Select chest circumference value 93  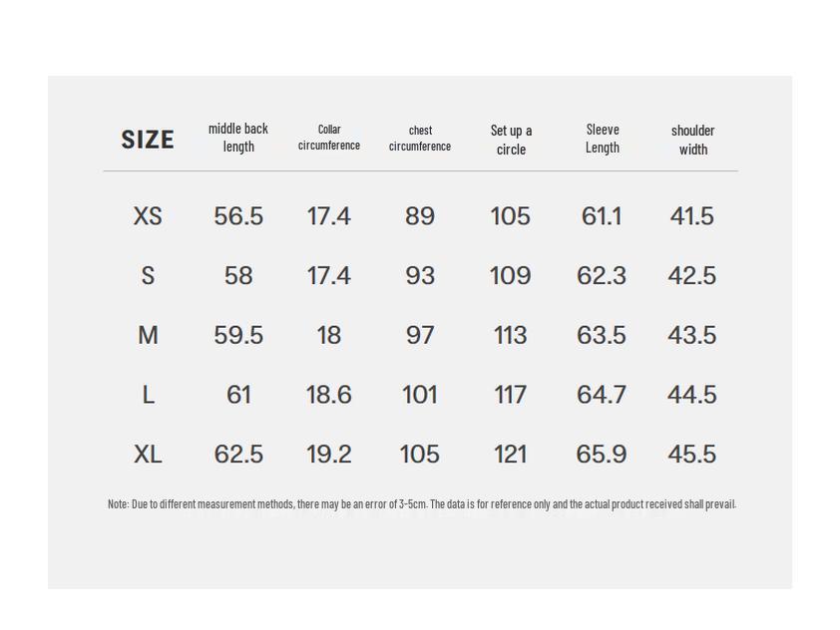[420, 276]
